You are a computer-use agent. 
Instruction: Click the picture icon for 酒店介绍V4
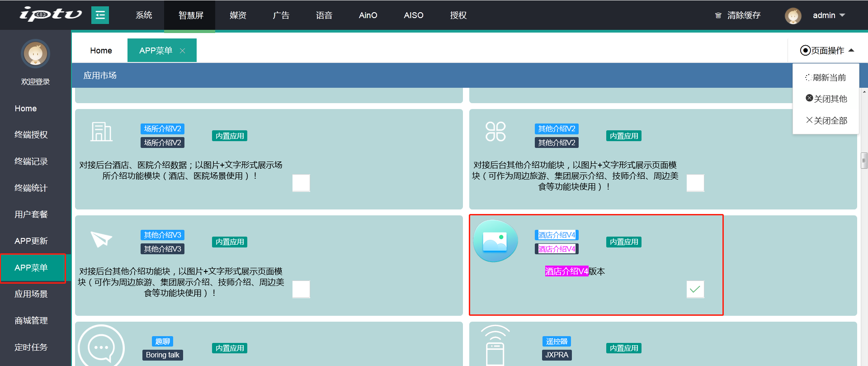[495, 241]
